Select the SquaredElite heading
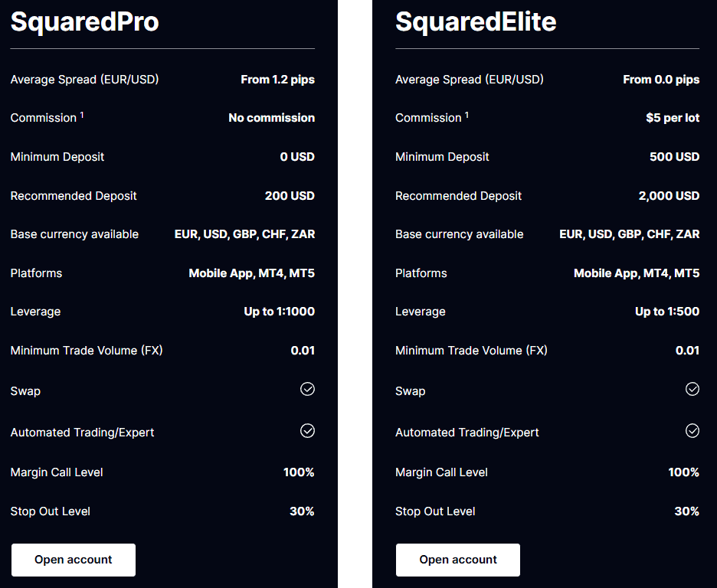Image resolution: width=717 pixels, height=588 pixels. click(x=476, y=22)
